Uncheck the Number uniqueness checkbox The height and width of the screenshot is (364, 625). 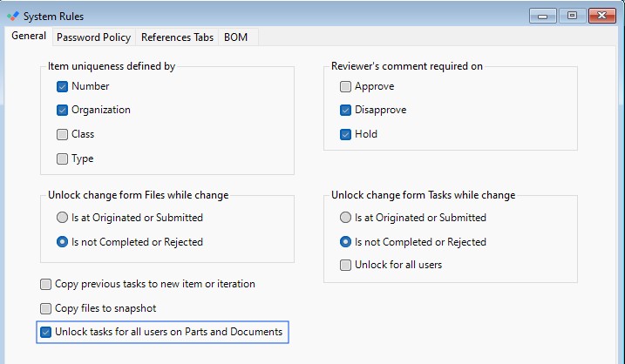coord(62,86)
